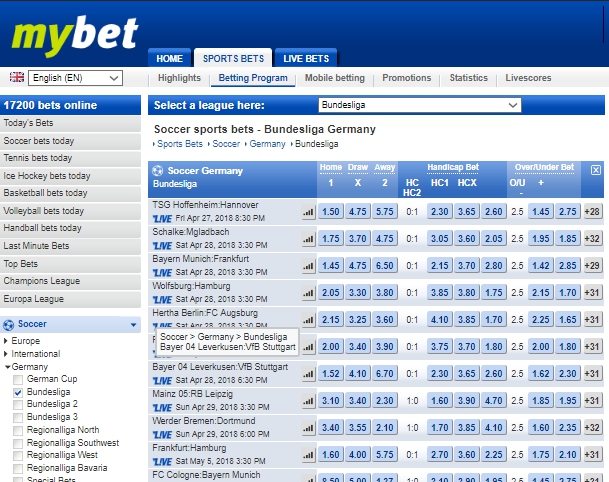Expand +28 more bets for Hoffenheim:Hannover
The width and height of the screenshot is (609, 482).
(x=592, y=212)
